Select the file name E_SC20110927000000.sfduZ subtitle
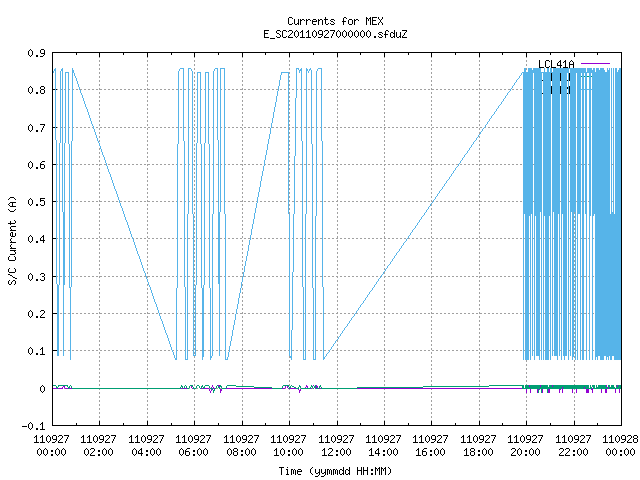This screenshot has height=480, width=640. pyautogui.click(x=335, y=34)
